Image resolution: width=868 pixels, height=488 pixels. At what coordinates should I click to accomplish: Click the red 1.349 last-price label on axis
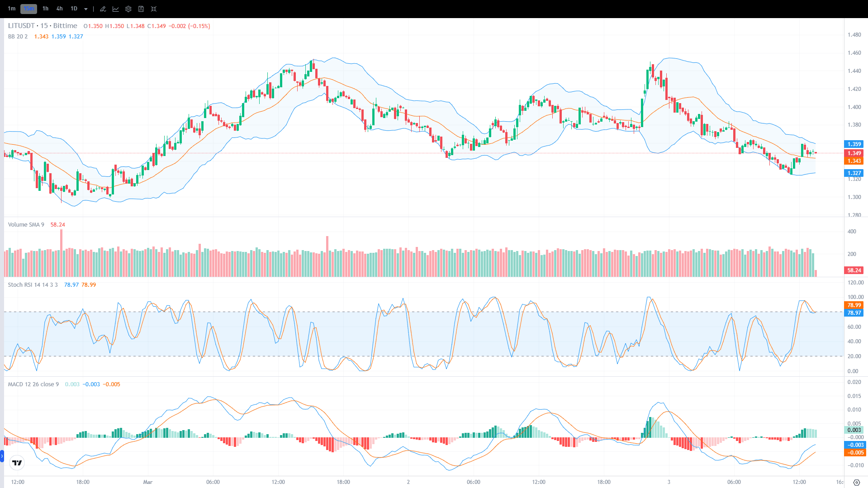[854, 153]
